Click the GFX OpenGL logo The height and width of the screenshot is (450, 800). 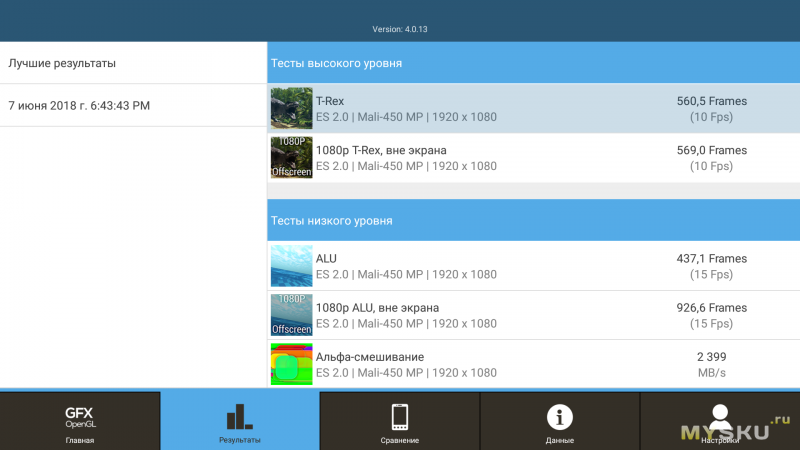pyautogui.click(x=80, y=417)
